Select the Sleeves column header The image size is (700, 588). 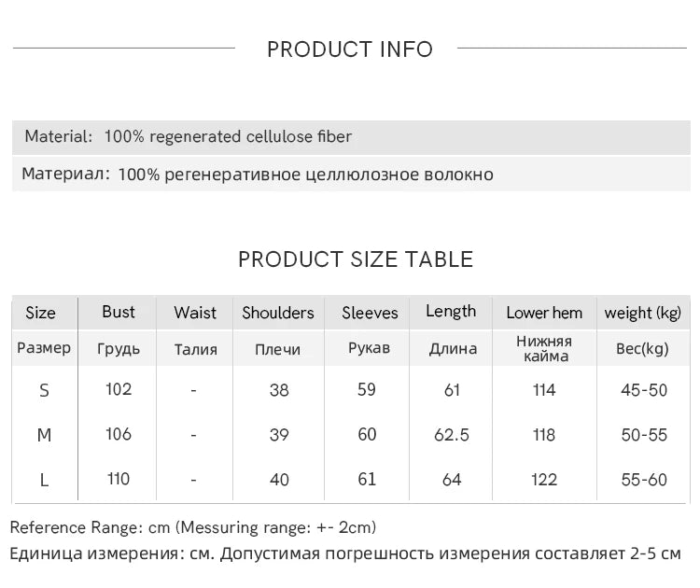point(370,313)
